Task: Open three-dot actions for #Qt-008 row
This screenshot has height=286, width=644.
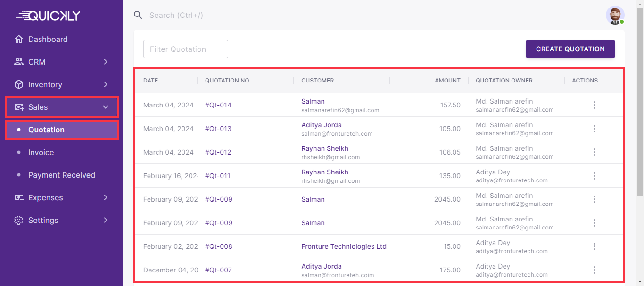Action: click(x=594, y=246)
